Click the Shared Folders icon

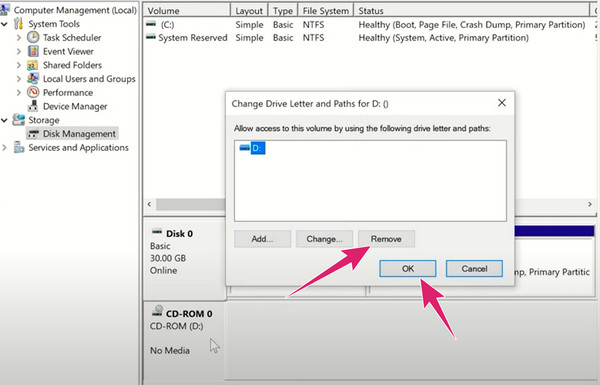[33, 65]
